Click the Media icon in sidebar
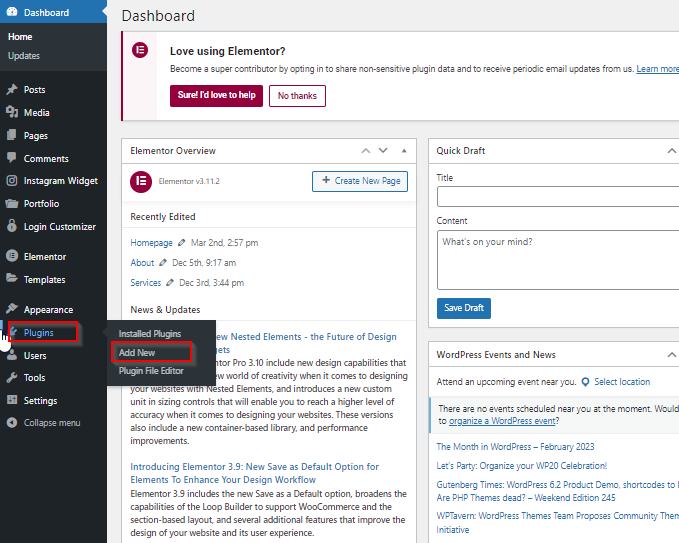Screen dimensions: 679x543 tap(12, 113)
